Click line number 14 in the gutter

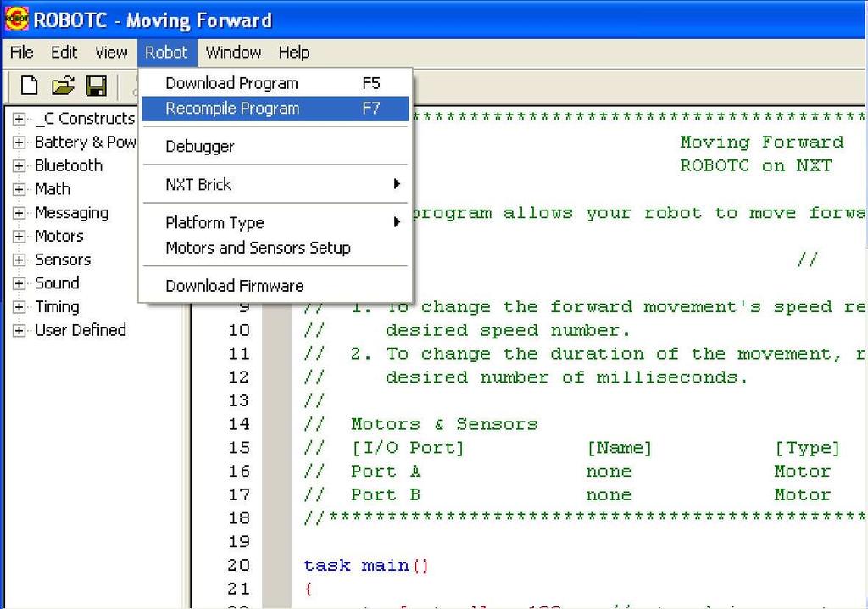(239, 424)
